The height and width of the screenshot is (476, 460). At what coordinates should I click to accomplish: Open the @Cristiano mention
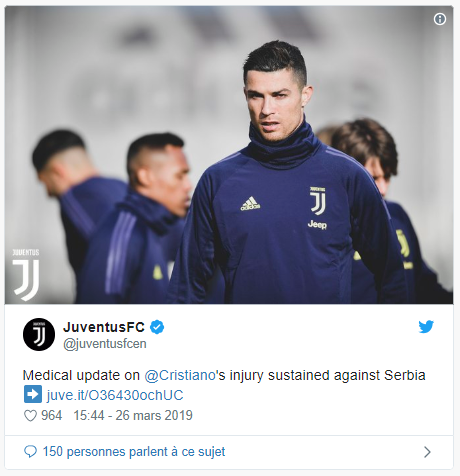(180, 375)
